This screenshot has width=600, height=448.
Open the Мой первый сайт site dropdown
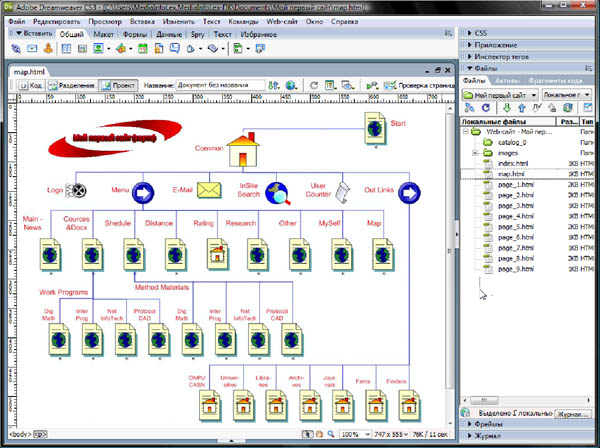(499, 94)
